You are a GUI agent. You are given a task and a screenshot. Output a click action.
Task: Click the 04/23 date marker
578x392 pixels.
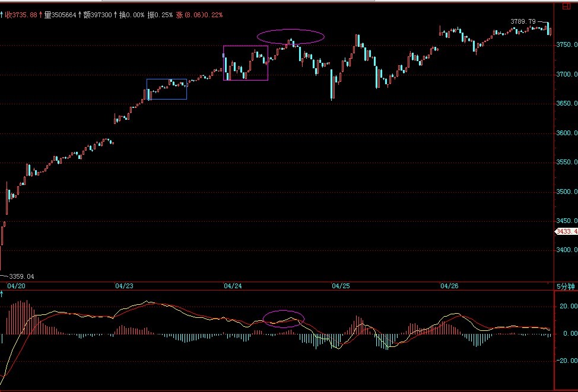click(124, 286)
